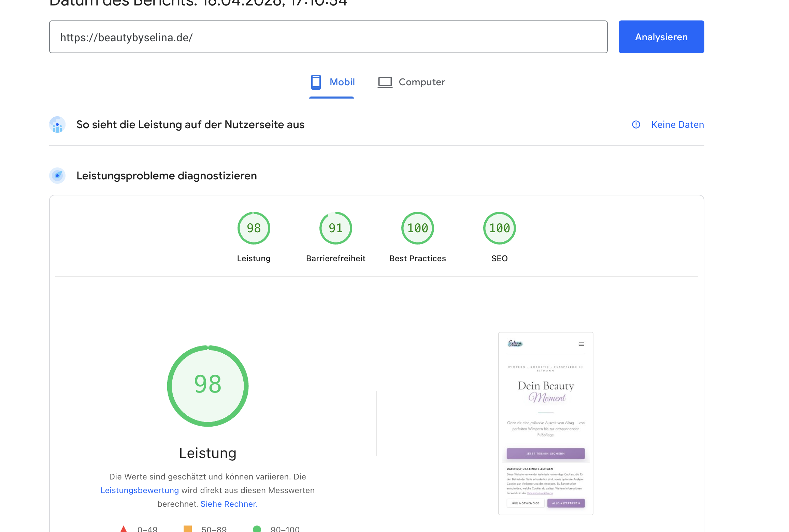The width and height of the screenshot is (789, 532).
Task: Click the 'Leistungsprobleme diagnostizieren' heading
Action: [167, 176]
